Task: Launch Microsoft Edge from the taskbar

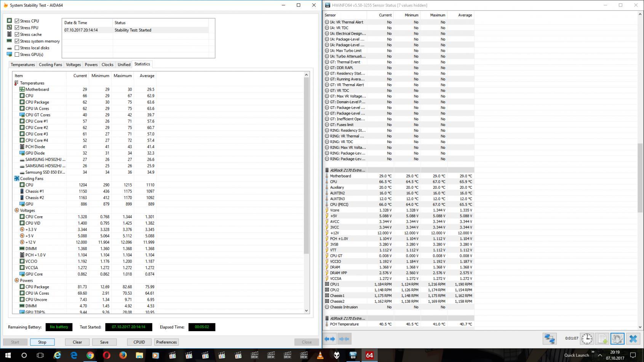Action: [x=74, y=355]
